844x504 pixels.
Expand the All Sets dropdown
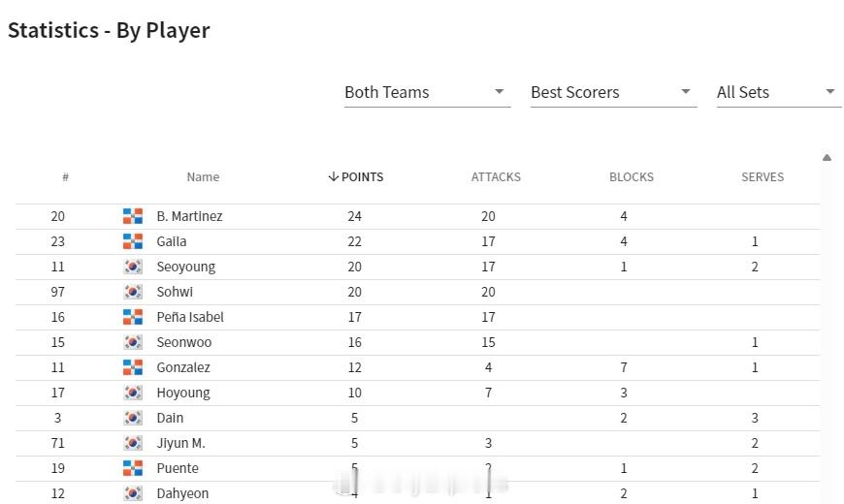(779, 92)
